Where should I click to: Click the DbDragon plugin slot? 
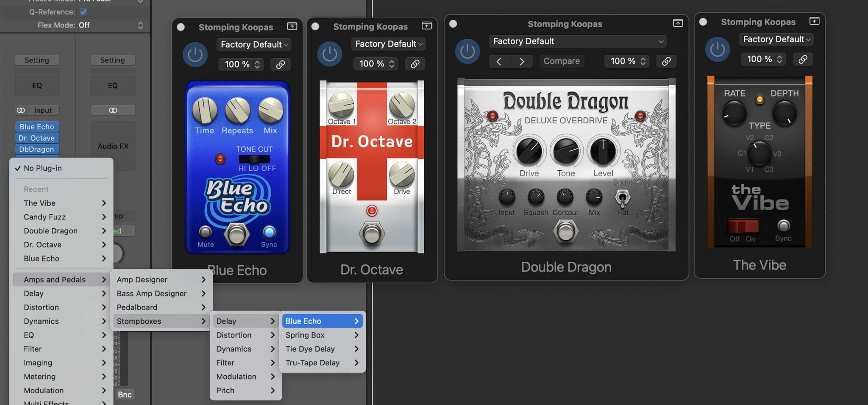pyautogui.click(x=37, y=149)
